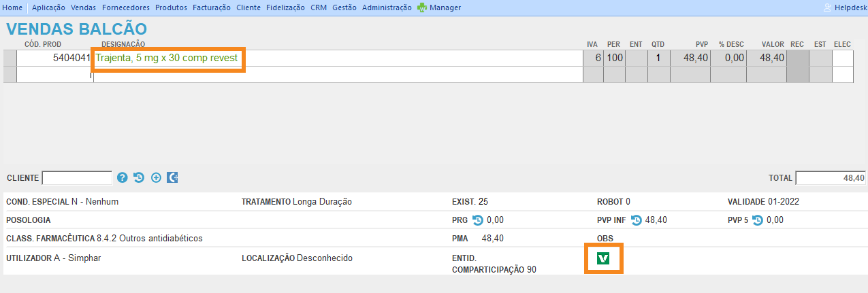Viewport: 868px width, 293px height.
Task: Open PRG price history icon
Action: [x=477, y=220]
